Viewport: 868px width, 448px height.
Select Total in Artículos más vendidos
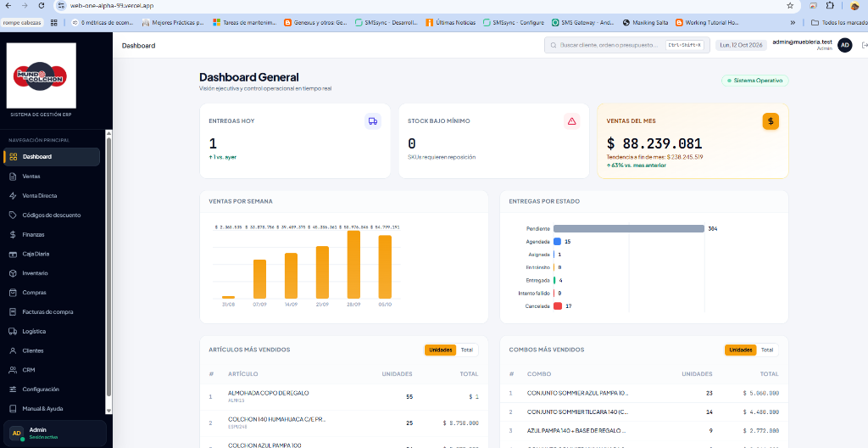467,350
